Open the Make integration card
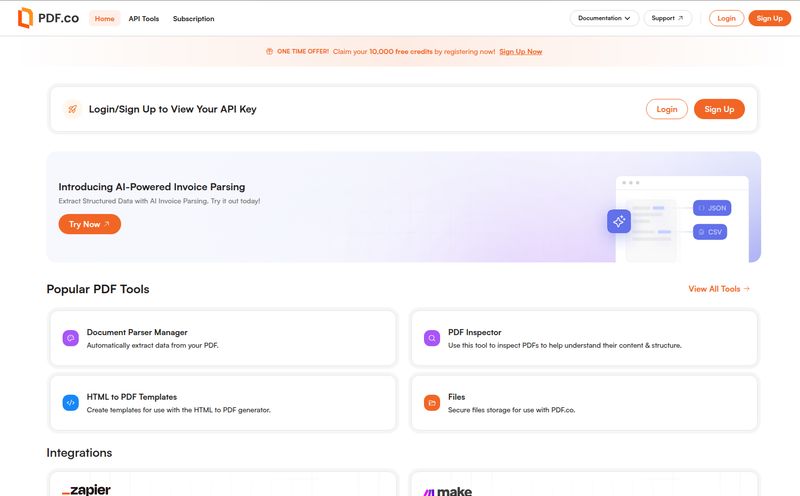800x496 pixels. click(x=584, y=484)
